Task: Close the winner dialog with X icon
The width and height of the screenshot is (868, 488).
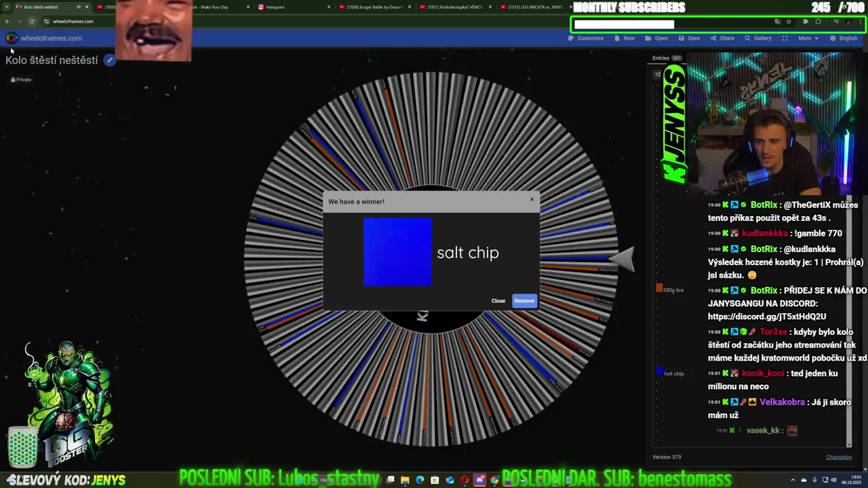Action: [x=532, y=199]
